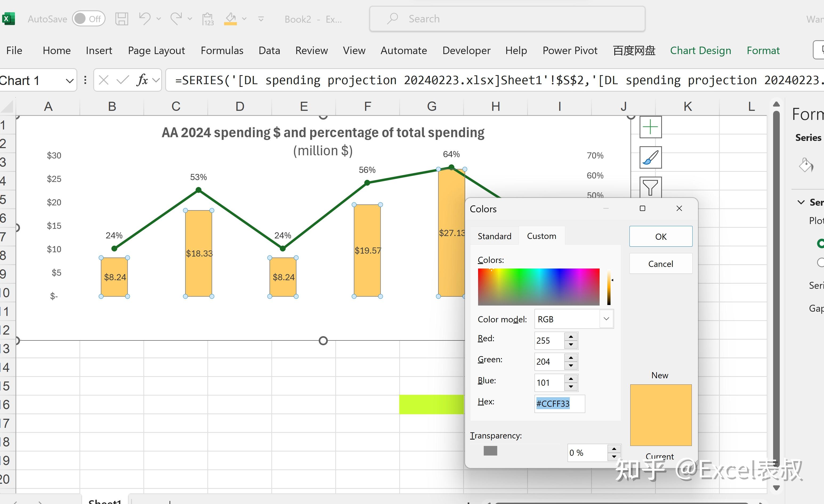Open the Power Pivot tab
824x504 pixels.
point(570,50)
